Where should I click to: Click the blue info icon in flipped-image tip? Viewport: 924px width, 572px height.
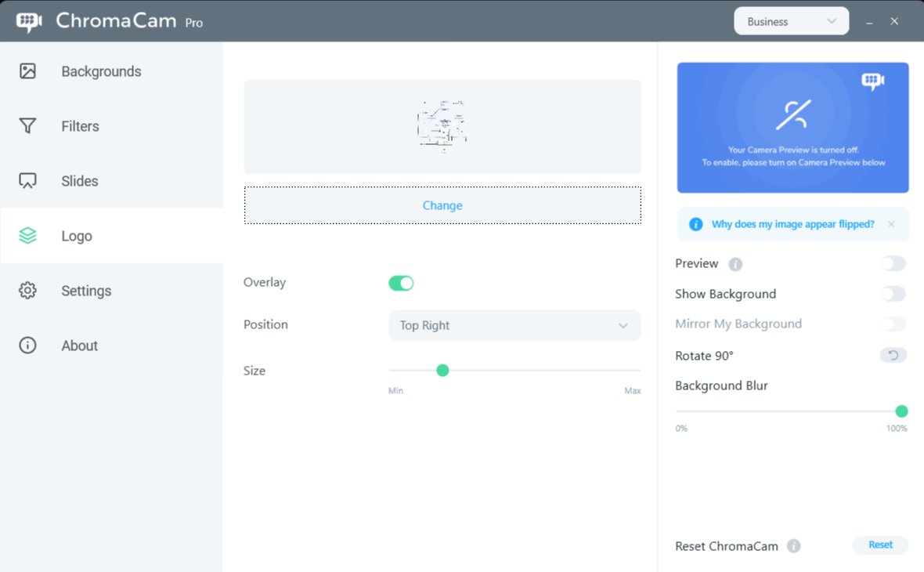[x=696, y=224]
